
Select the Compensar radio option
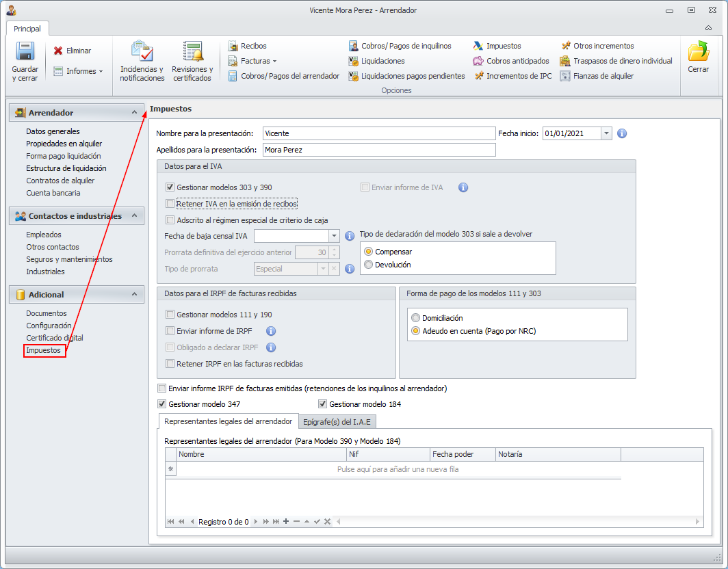[x=369, y=252]
